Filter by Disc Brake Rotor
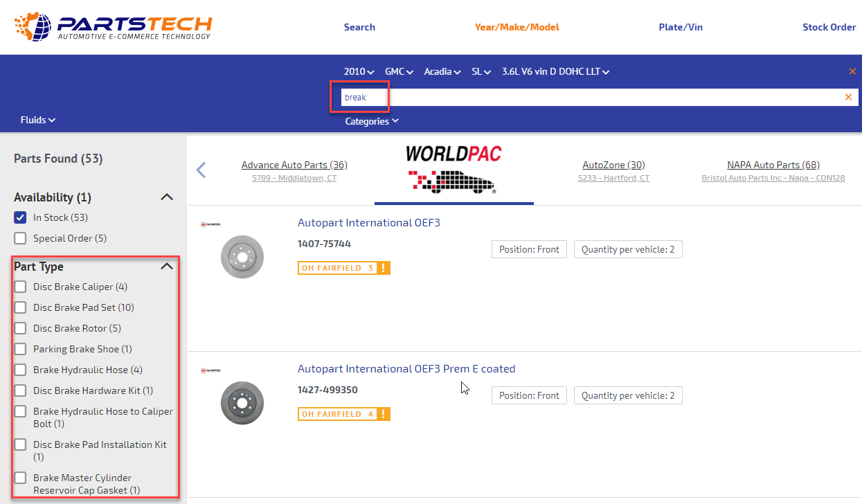Image resolution: width=862 pixels, height=504 pixels. tap(21, 328)
